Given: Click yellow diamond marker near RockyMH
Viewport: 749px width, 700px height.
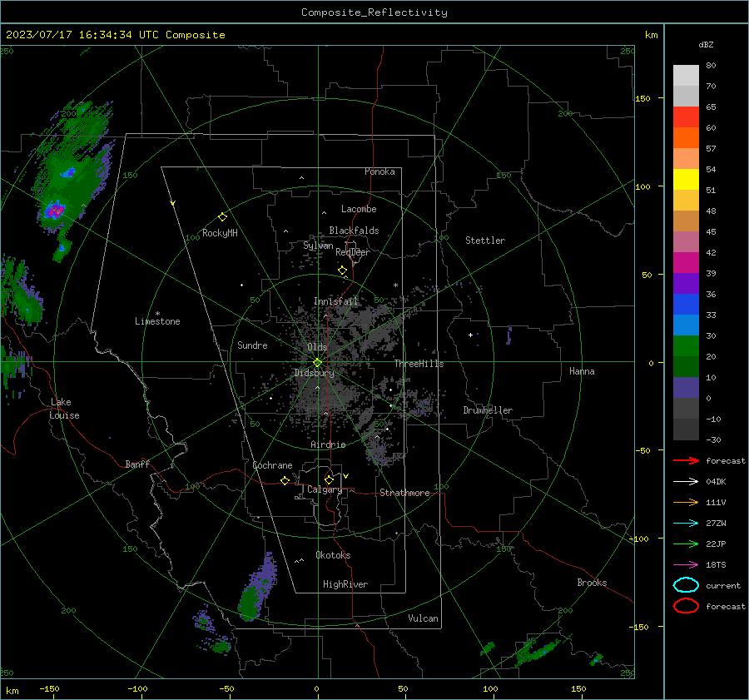Looking at the screenshot, I should 222,217.
